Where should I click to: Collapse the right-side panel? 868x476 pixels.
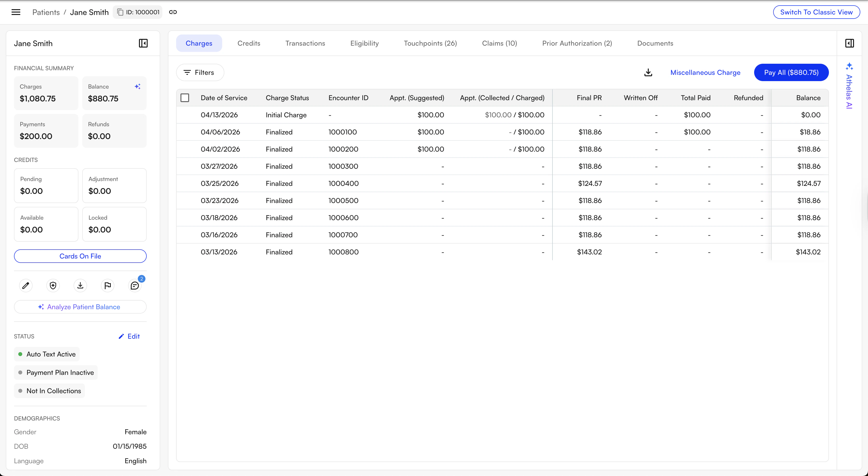pyautogui.click(x=850, y=43)
